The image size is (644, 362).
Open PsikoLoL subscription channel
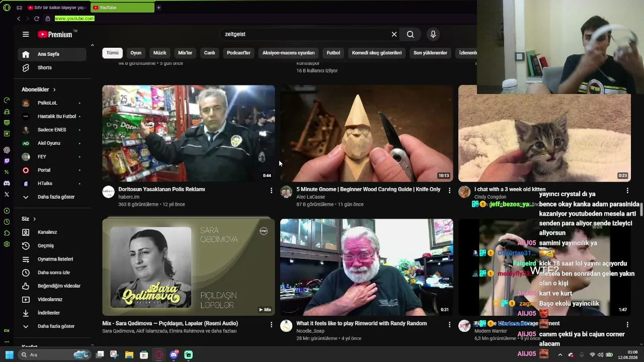(x=52, y=103)
